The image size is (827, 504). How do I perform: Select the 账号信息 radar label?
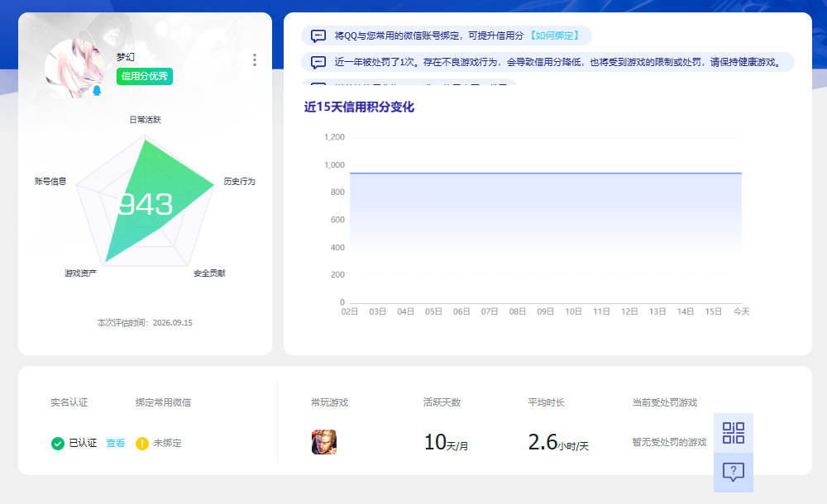50,181
